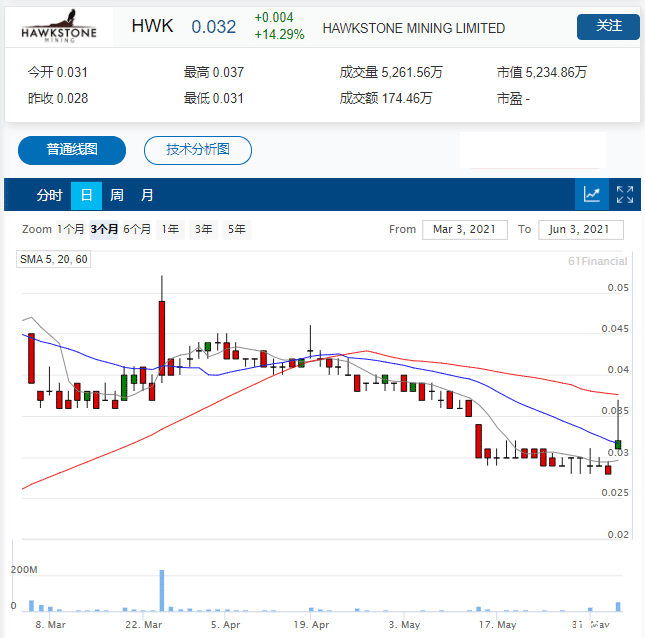Click the 19. Apr axis label
Image resolution: width=645 pixels, height=638 pixels.
click(311, 624)
